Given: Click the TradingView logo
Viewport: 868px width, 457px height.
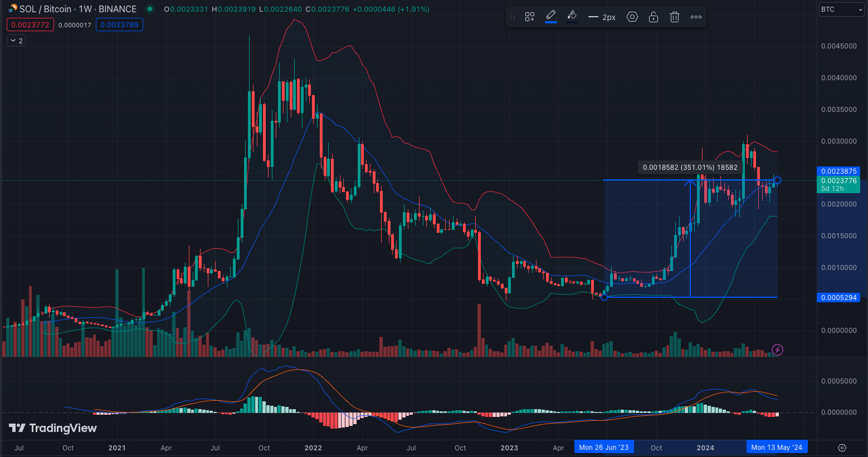Looking at the screenshot, I should pyautogui.click(x=53, y=427).
